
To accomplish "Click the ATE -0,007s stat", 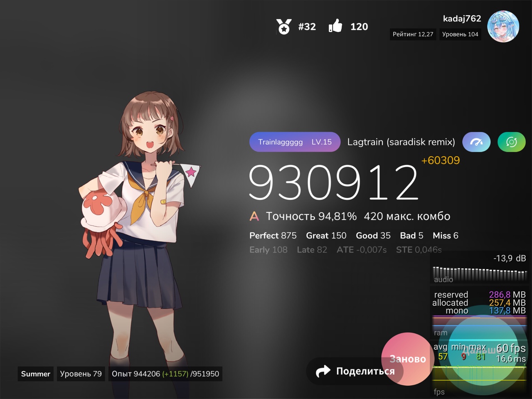I will coord(362,250).
